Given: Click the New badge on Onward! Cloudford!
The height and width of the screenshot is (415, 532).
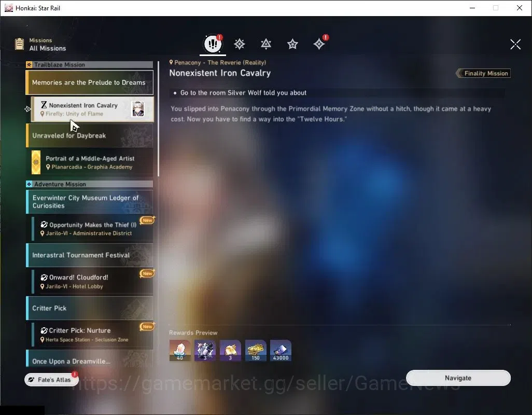Looking at the screenshot, I should pyautogui.click(x=147, y=273).
